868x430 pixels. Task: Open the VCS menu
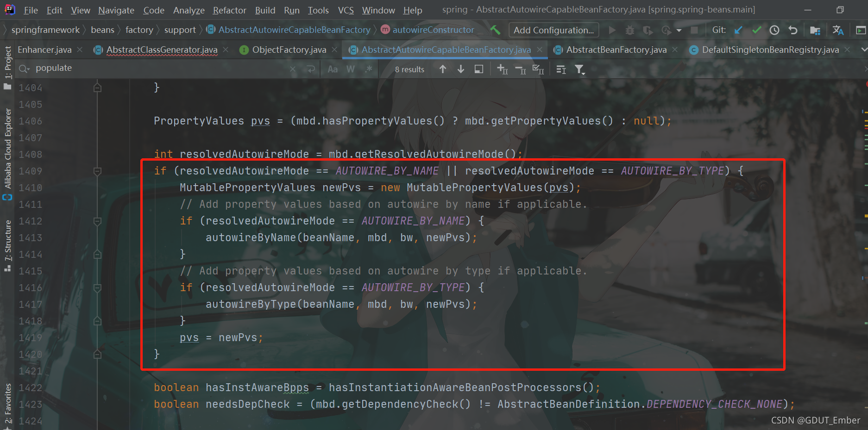[x=346, y=10]
